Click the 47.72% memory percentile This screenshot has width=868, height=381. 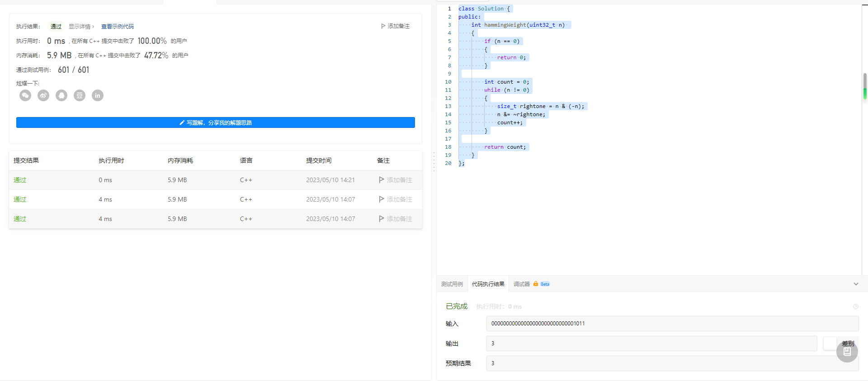[x=156, y=56]
